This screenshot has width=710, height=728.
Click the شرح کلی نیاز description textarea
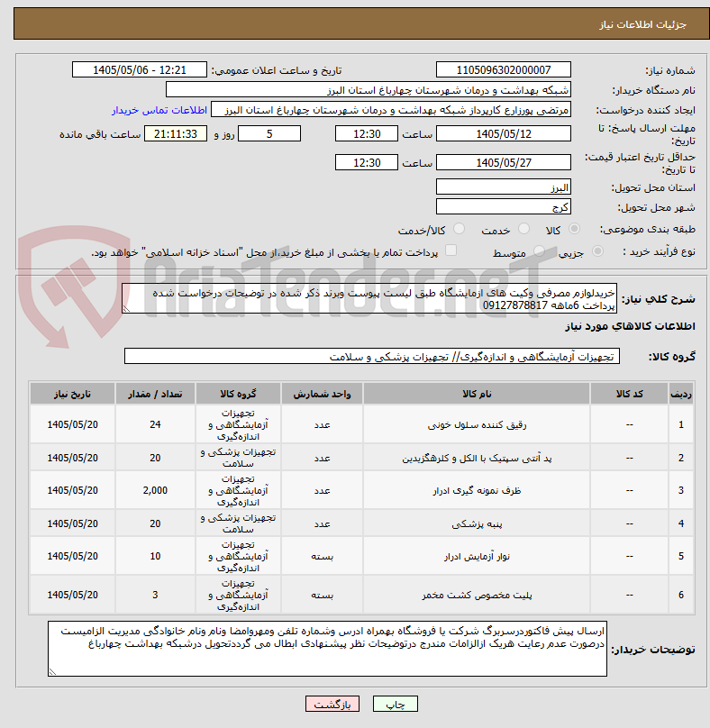coord(369,298)
